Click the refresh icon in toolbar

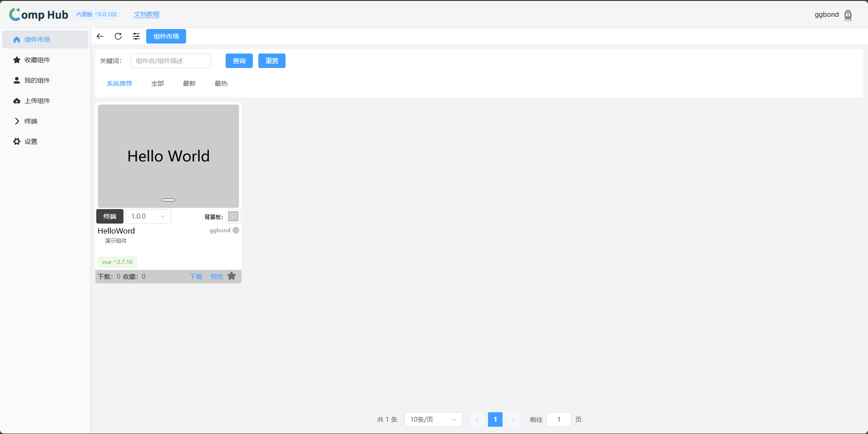tap(118, 36)
